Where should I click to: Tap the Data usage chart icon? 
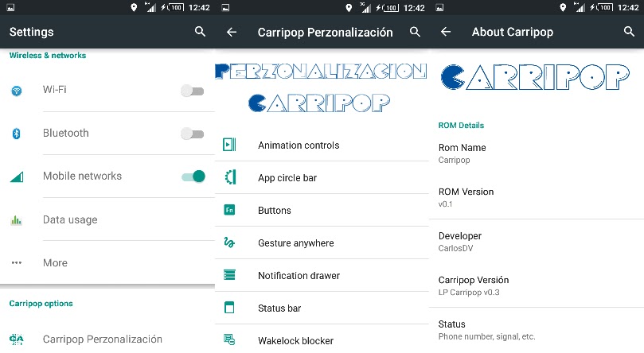point(17,220)
